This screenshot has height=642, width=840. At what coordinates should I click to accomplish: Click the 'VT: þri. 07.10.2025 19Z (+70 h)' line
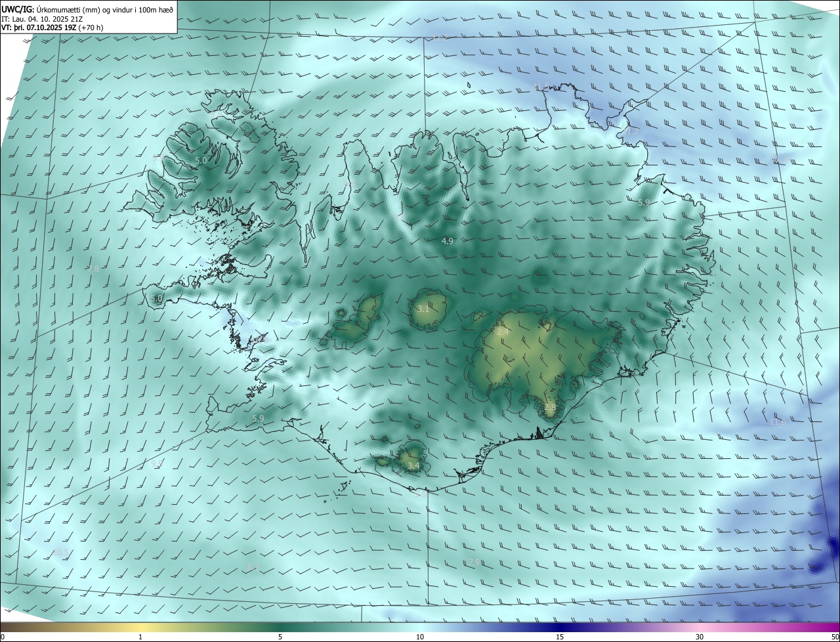point(52,28)
